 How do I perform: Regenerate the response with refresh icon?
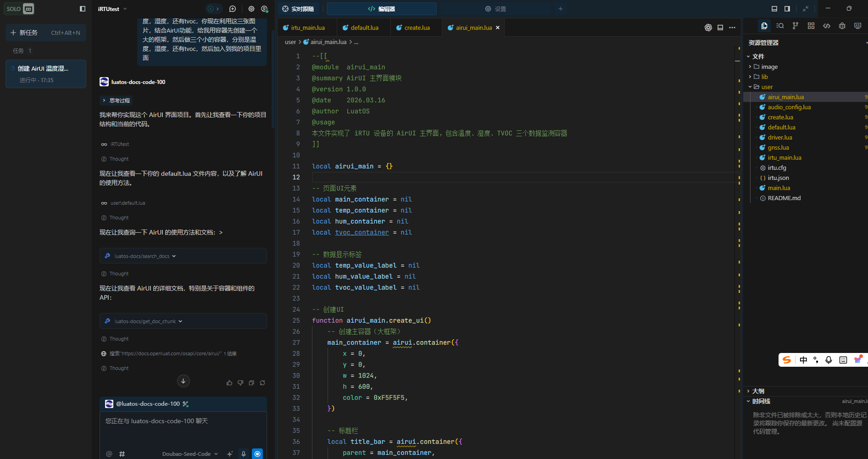coord(262,383)
